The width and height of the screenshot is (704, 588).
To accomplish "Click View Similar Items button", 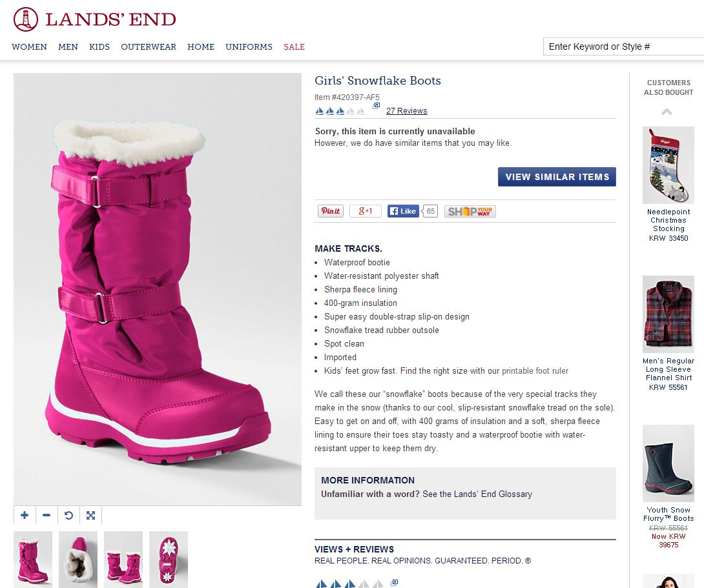I will click(x=557, y=177).
